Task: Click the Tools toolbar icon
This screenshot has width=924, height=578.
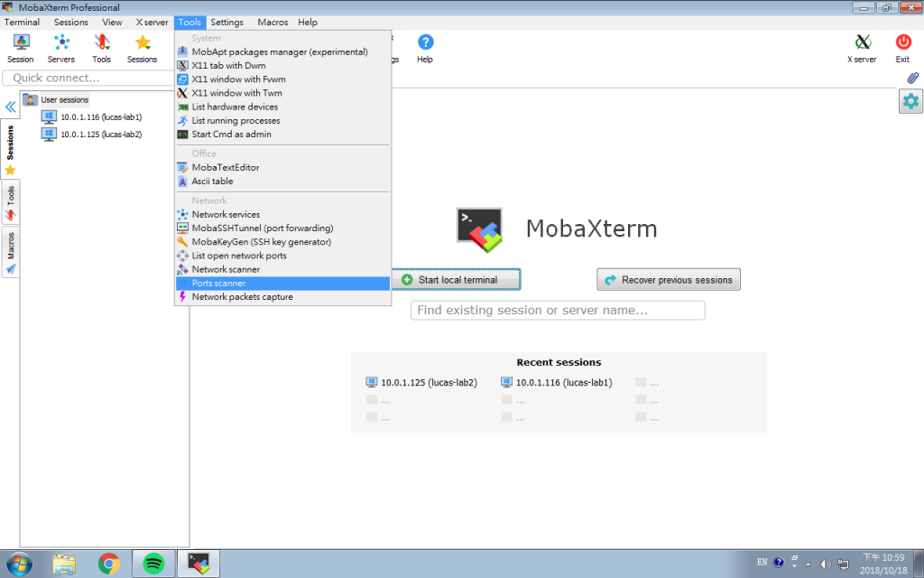Action: (x=101, y=49)
